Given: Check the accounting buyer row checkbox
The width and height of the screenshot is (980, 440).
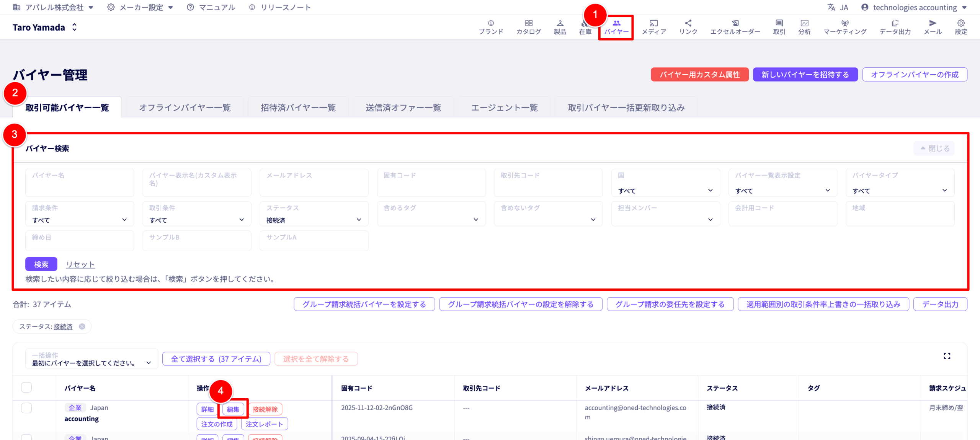Looking at the screenshot, I should (x=26, y=408).
